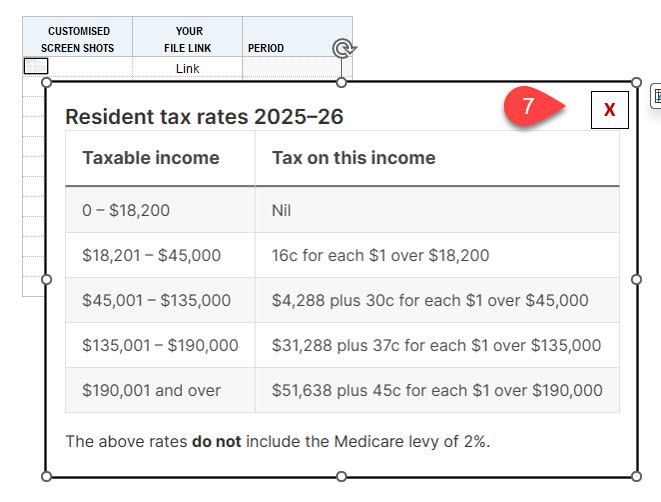
Task: Click the rotation handle above the picture
Action: (x=342, y=48)
